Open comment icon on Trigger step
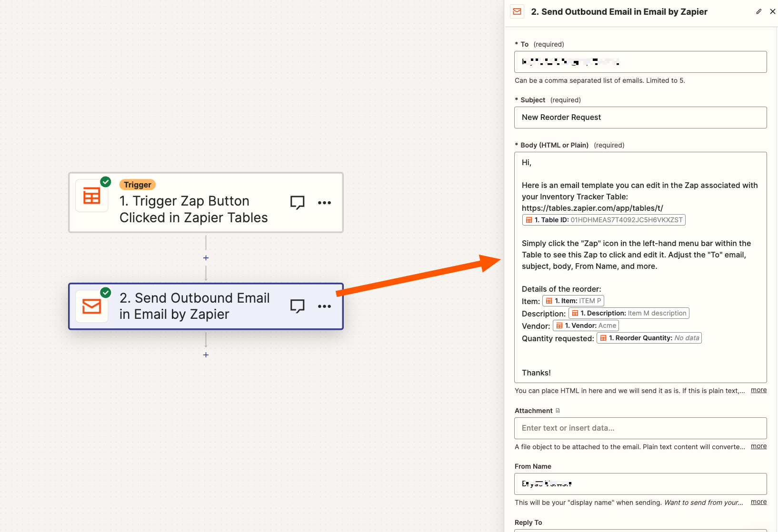778x532 pixels. (x=298, y=203)
